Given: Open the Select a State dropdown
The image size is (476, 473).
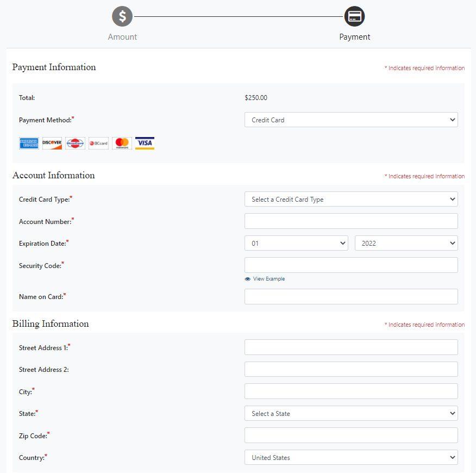Looking at the screenshot, I should click(351, 413).
